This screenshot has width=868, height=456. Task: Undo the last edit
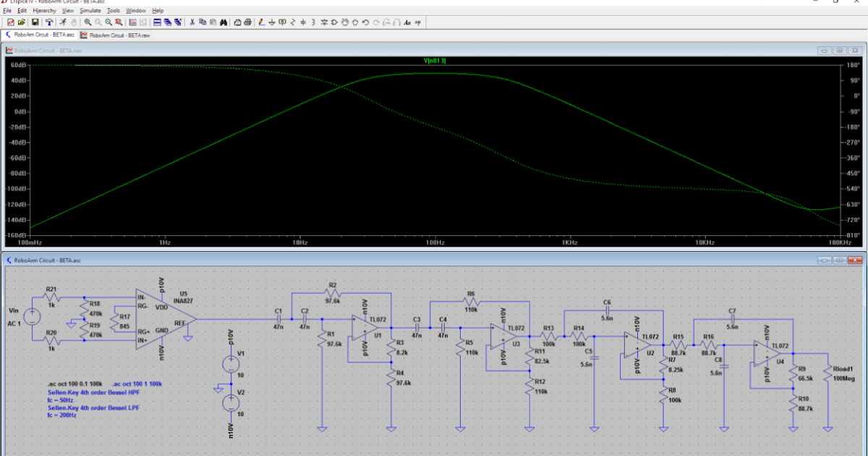tap(367, 22)
